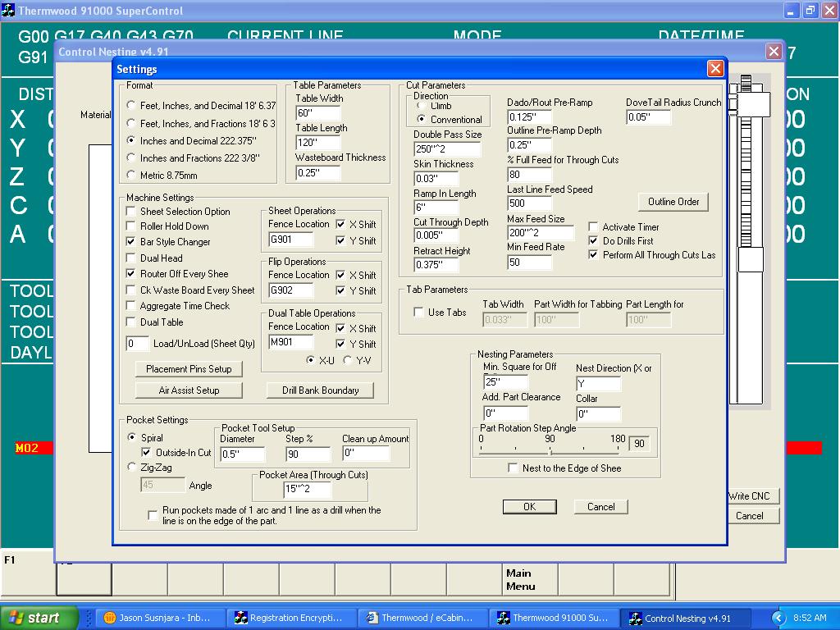Toggle Perform All Through Cuts Last
The image size is (840, 630).
pyautogui.click(x=593, y=254)
